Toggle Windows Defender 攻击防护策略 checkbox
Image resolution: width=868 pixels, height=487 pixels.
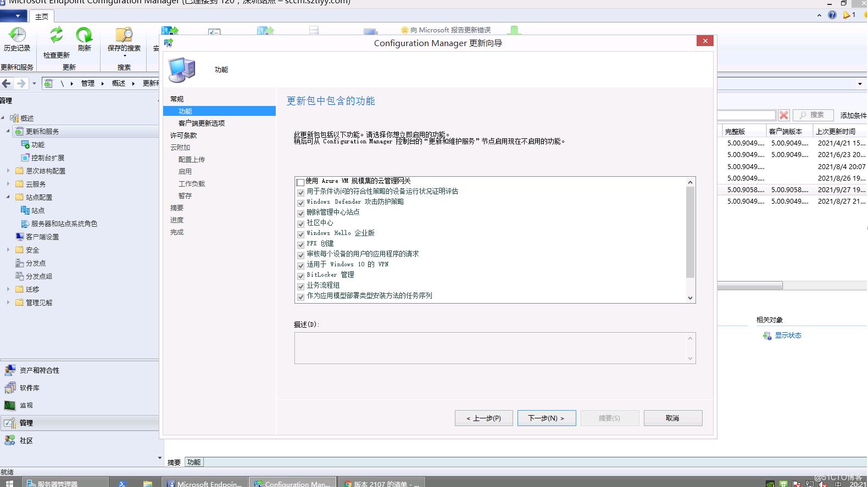[301, 203]
